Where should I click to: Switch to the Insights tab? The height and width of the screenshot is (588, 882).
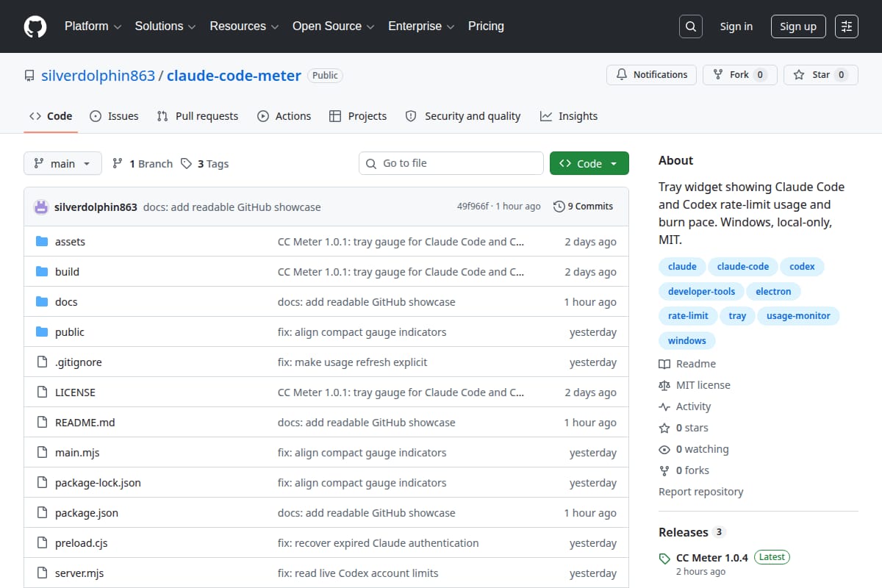click(x=569, y=116)
